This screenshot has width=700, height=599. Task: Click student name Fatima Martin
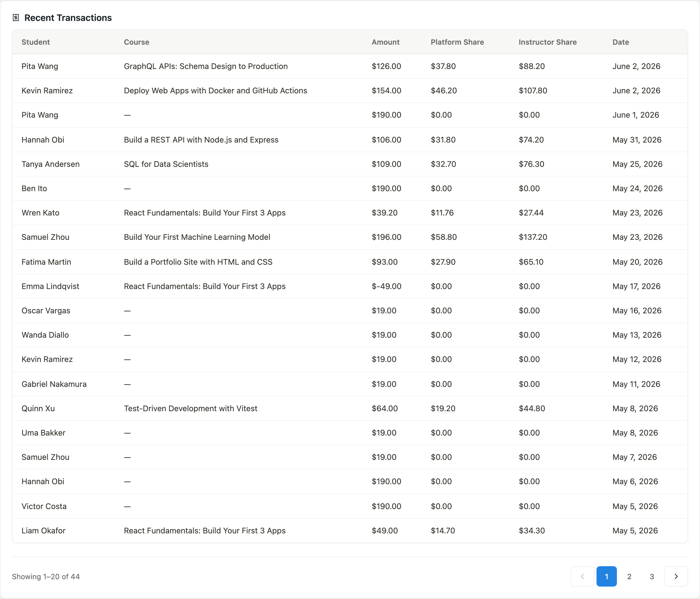46,262
